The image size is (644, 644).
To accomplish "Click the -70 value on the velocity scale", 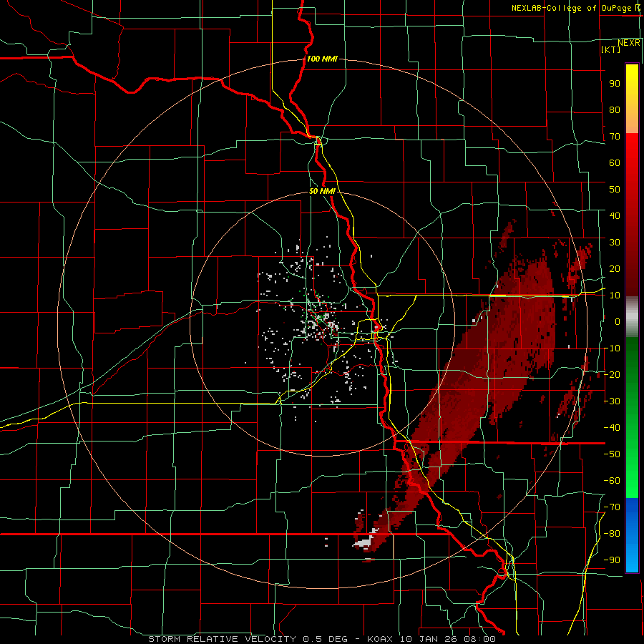I will click(612, 507).
